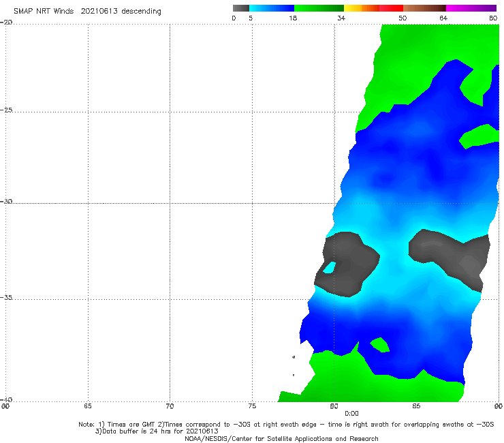The image size is (504, 443).
Task: Click the "SMAP NRT Winds" title text
Action: click(x=44, y=11)
